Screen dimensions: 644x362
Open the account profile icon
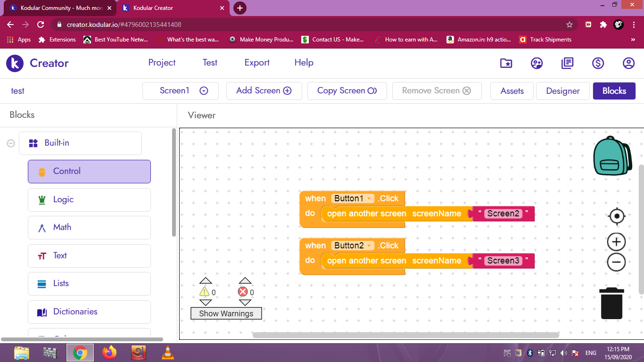click(x=628, y=63)
